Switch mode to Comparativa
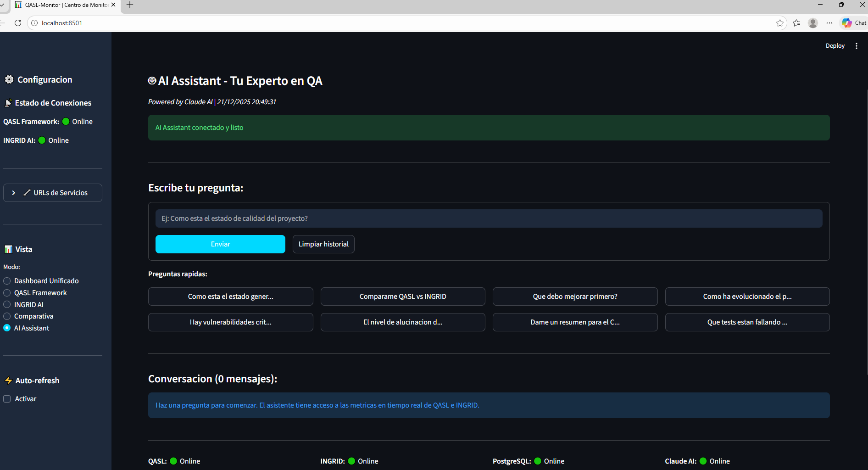Viewport: 868px width, 470px height. (x=7, y=316)
